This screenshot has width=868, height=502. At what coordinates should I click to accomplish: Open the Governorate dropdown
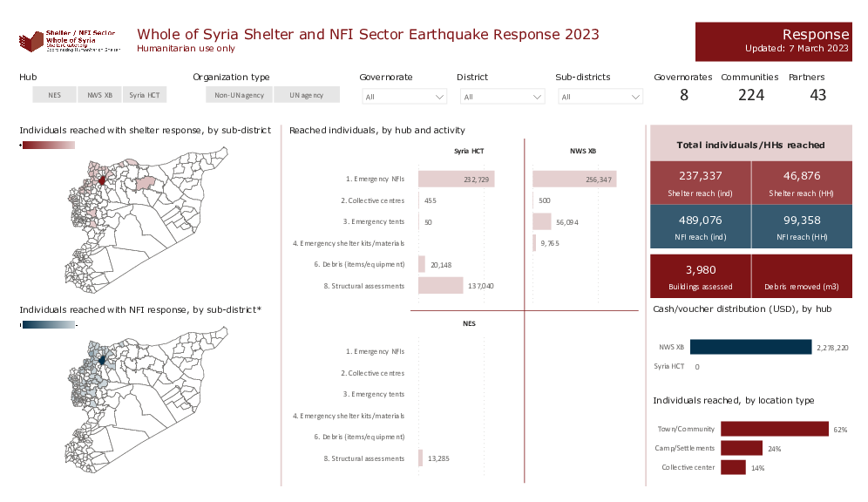pos(404,97)
